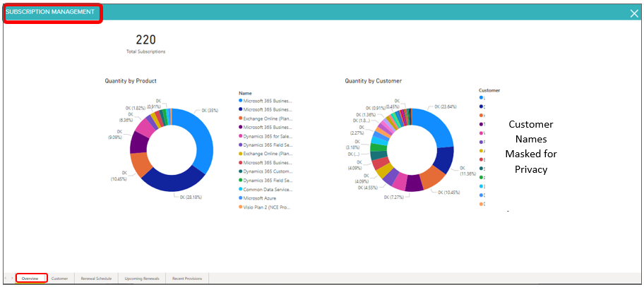Click the SUBSCRIPTION MANAGEMENT title
The width and height of the screenshot is (644, 287).
[x=50, y=12]
